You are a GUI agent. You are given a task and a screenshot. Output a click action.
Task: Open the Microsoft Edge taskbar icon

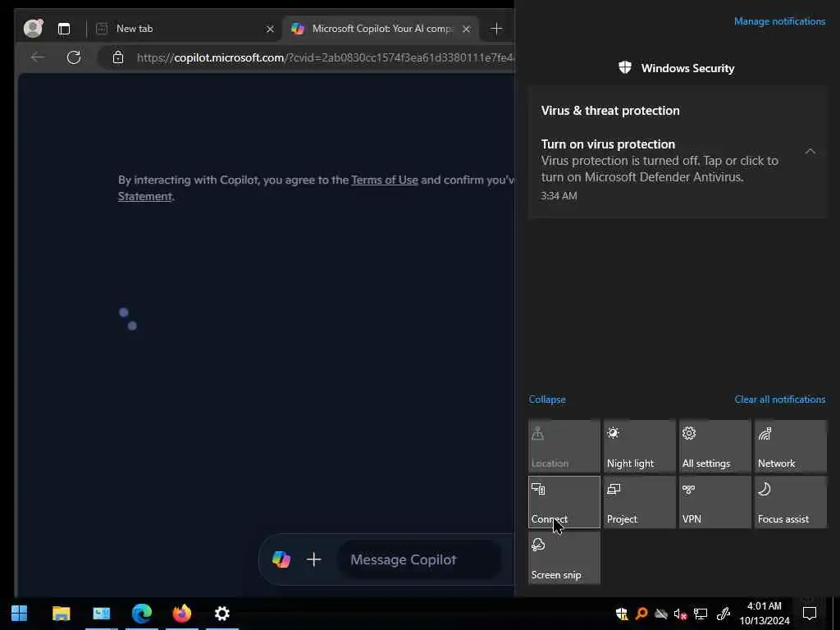click(141, 613)
